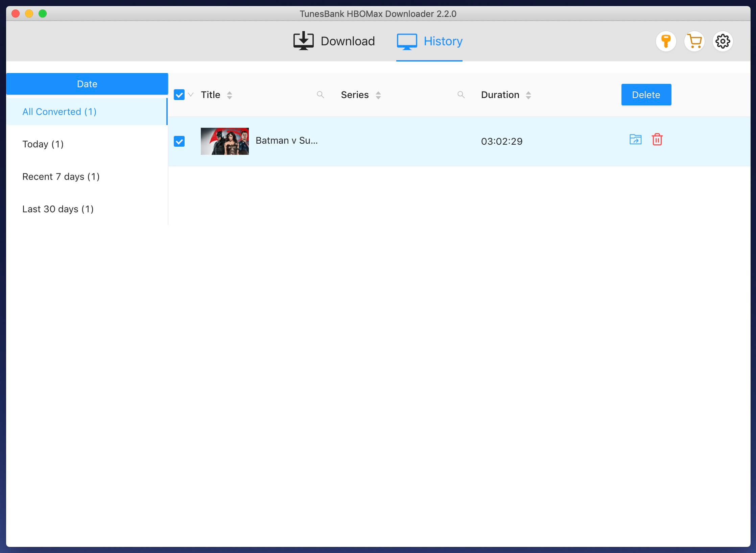The height and width of the screenshot is (553, 756).
Task: Toggle the select-all checkbox in header
Action: (179, 95)
